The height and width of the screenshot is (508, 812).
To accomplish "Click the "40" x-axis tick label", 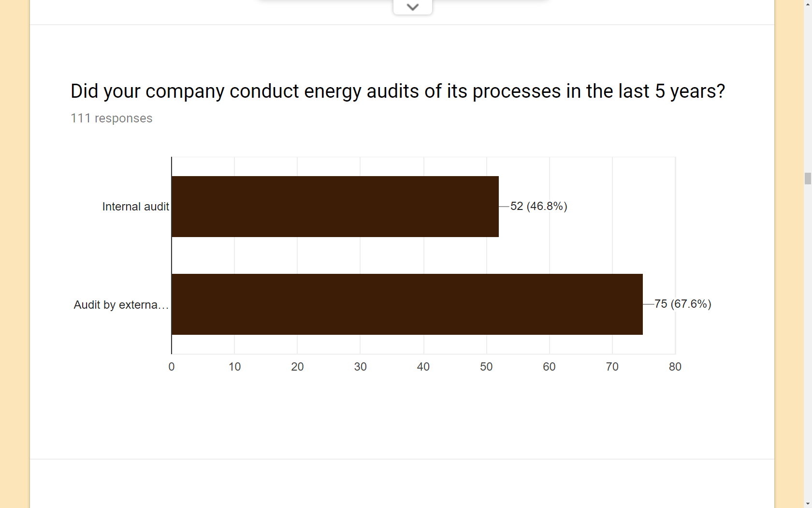I will click(423, 367).
